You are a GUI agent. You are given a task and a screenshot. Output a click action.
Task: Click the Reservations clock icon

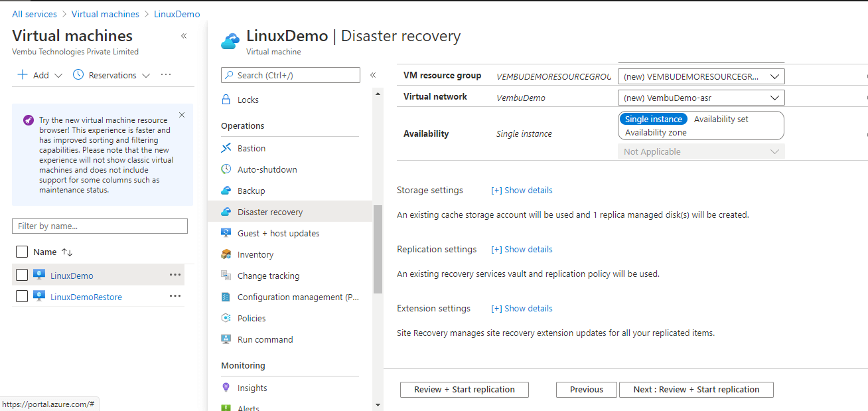click(78, 75)
